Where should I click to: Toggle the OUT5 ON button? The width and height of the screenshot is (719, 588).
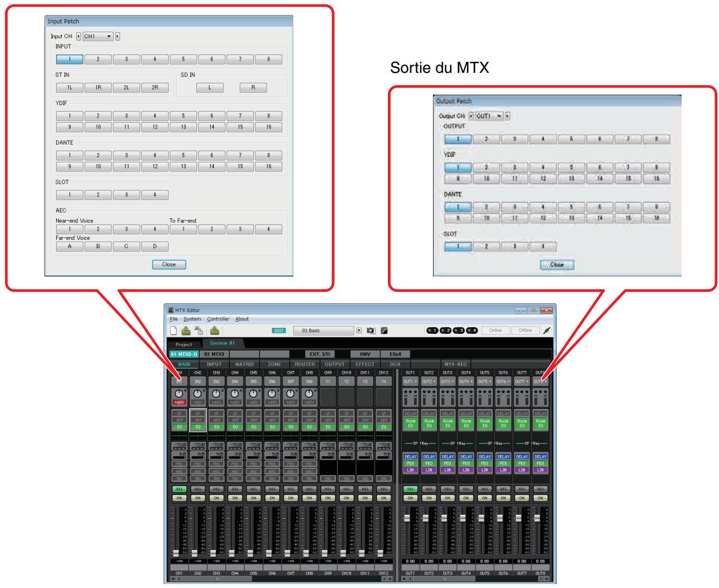[485, 498]
